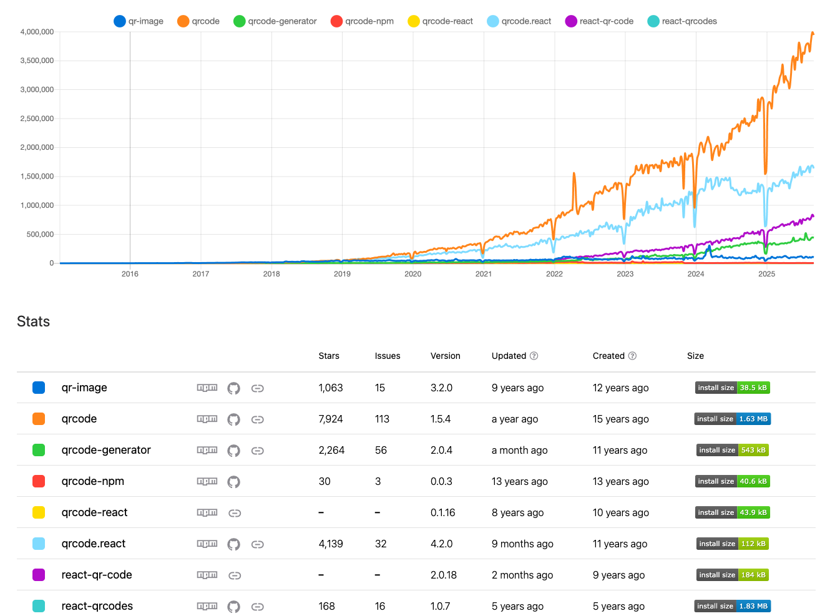Open the qrcode-react package link in Stats
The image size is (840, 616).
pyautogui.click(x=94, y=512)
